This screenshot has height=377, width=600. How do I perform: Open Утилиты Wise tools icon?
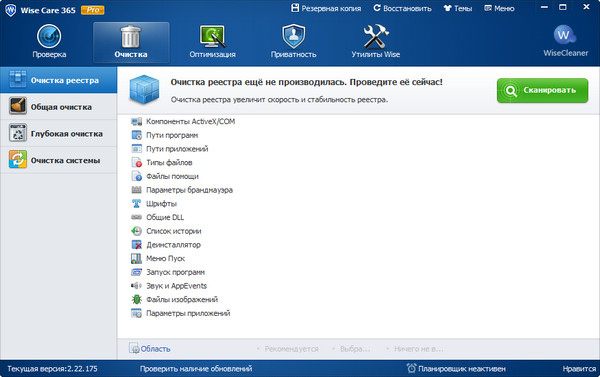pyautogui.click(x=376, y=36)
